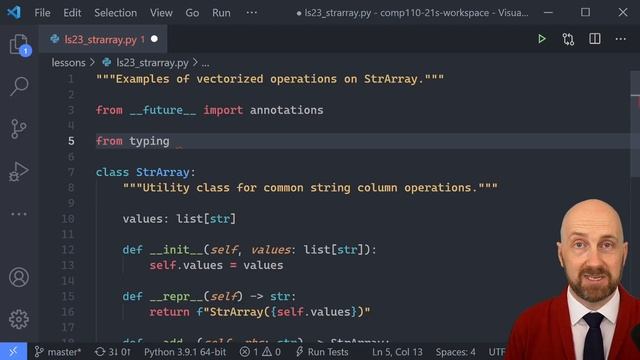Screen dimensions: 640x360
Task: Select the ls23_strarray.py editor tab
Action: pyautogui.click(x=103, y=39)
